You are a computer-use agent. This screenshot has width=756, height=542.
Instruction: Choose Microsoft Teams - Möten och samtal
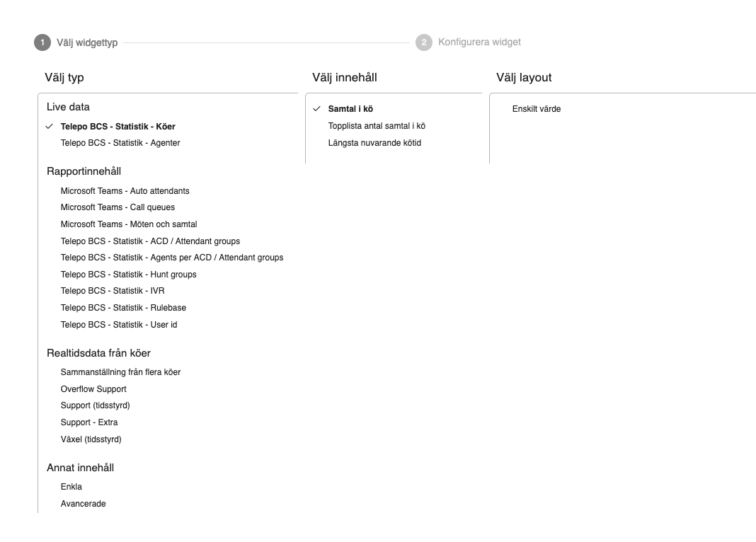(x=129, y=224)
